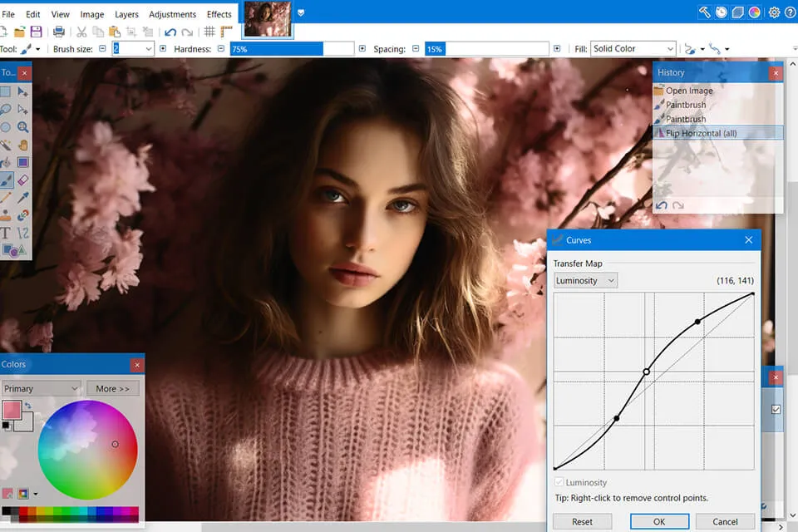The width and height of the screenshot is (798, 532).
Task: Expand the image list arrow beside thumbnail
Action: 301,12
